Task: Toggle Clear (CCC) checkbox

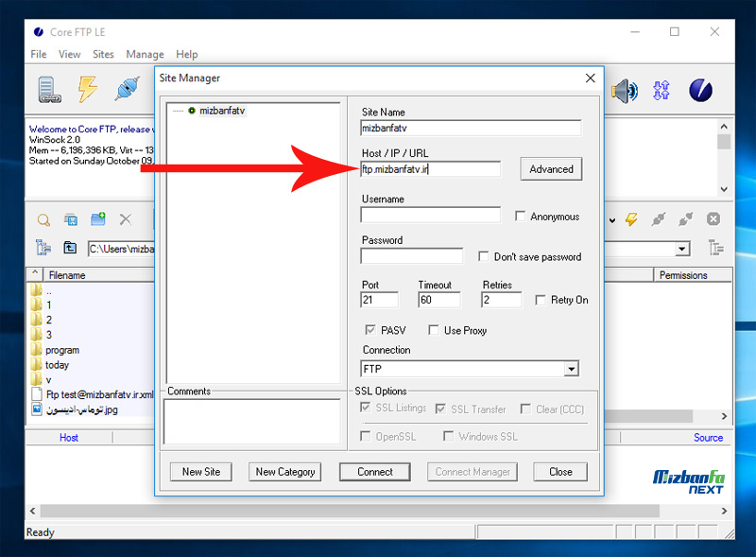Action: [525, 409]
